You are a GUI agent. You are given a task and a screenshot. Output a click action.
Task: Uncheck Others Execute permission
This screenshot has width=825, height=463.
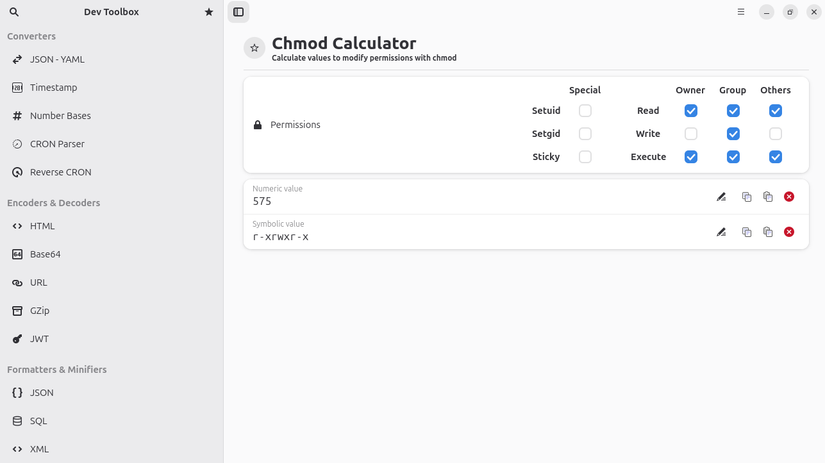point(776,157)
